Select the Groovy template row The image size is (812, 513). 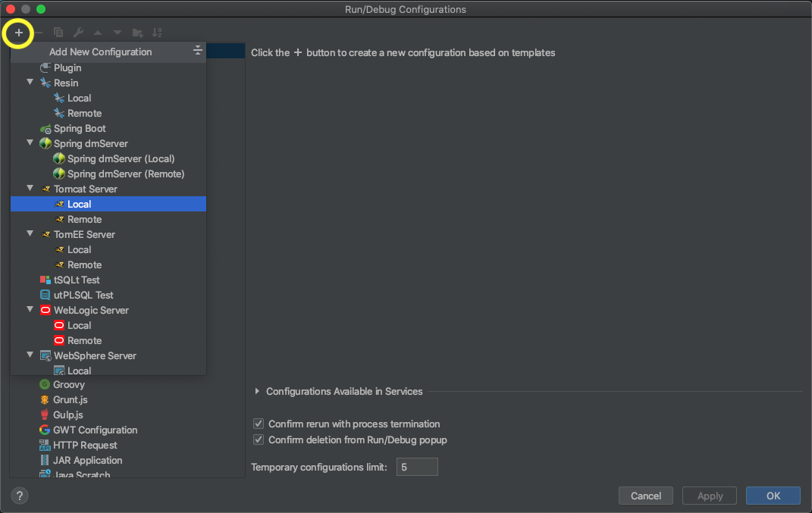[x=127, y=384]
